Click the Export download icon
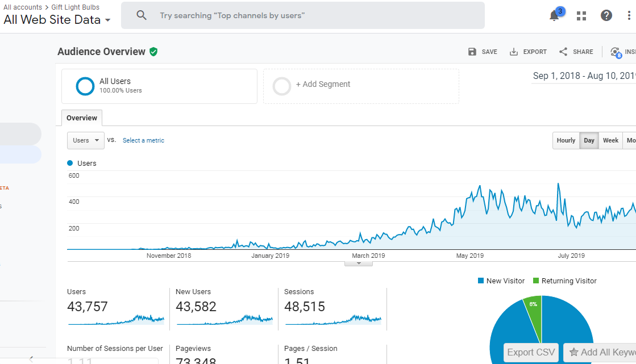The height and width of the screenshot is (364, 636). [x=514, y=52]
